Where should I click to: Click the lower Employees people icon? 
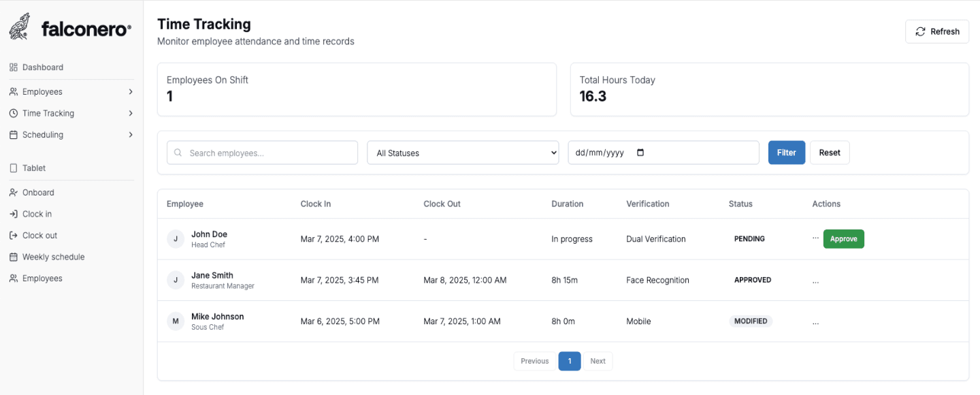[x=14, y=279]
